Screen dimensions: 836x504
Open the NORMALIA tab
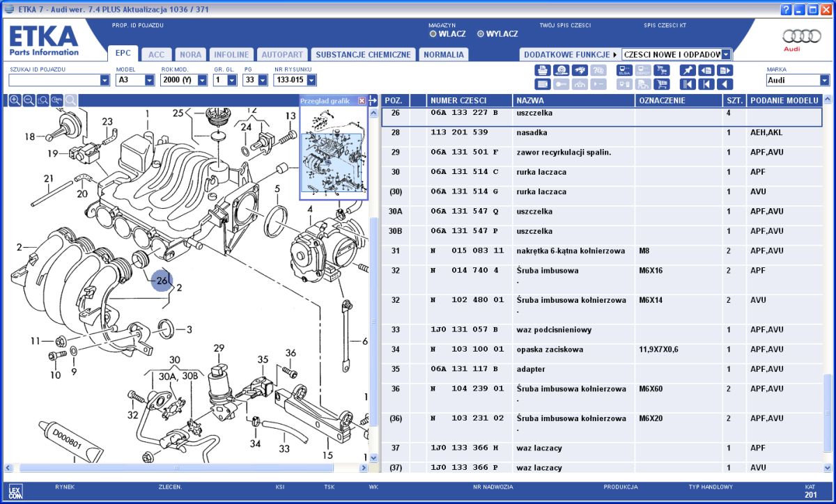click(444, 54)
